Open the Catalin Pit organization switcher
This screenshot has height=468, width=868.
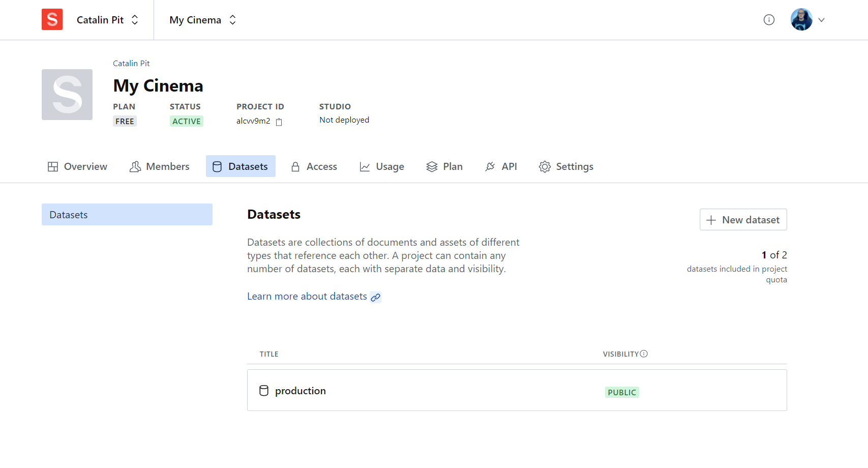tap(107, 20)
